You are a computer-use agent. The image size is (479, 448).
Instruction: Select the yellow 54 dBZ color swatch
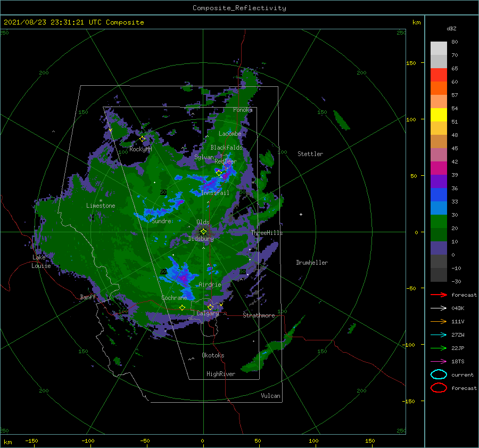tap(439, 115)
